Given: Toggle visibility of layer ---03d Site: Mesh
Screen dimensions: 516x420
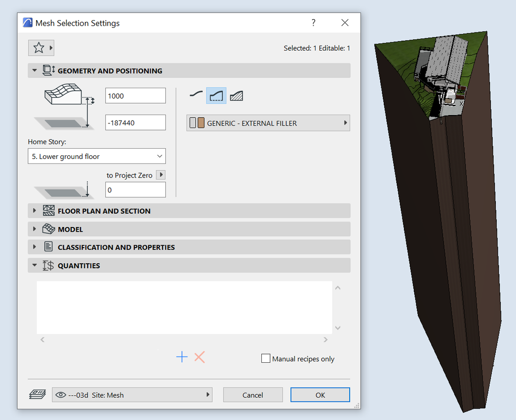Looking at the screenshot, I should pyautogui.click(x=61, y=394).
